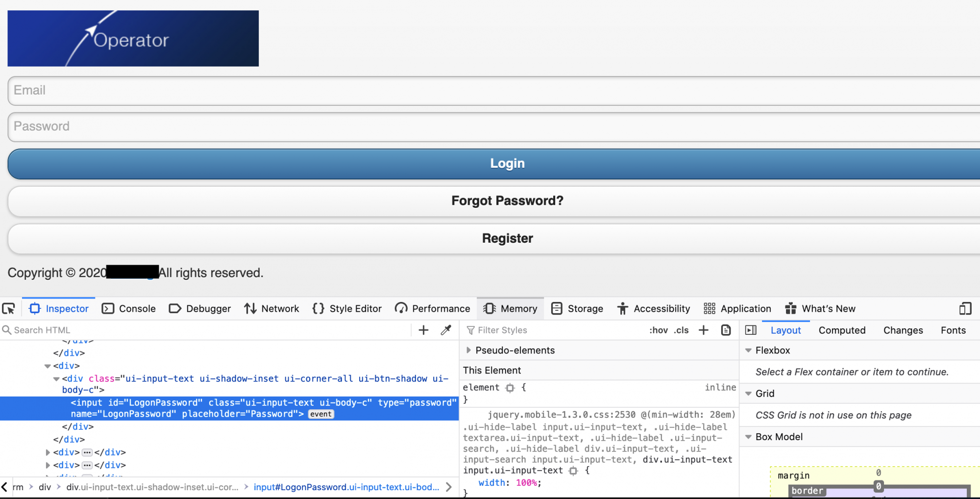Screen dimensions: 980x499
Task: Click the Login button
Action: point(494,164)
